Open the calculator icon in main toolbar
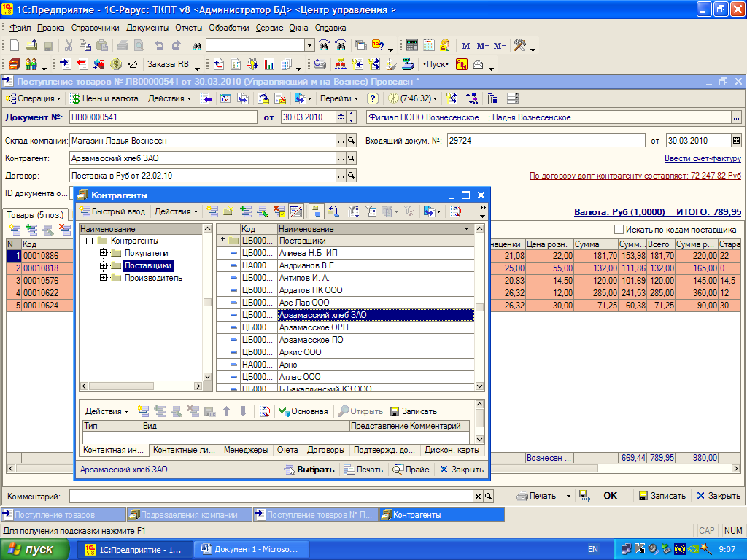 click(x=412, y=45)
